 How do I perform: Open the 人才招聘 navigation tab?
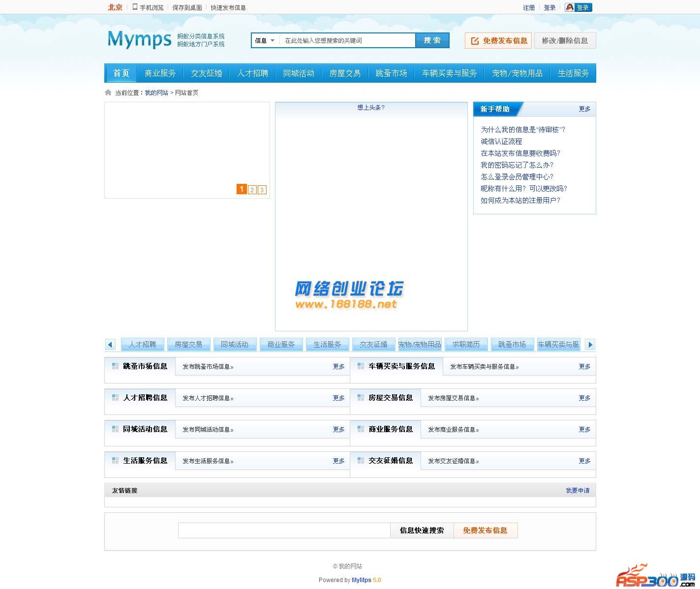253,73
